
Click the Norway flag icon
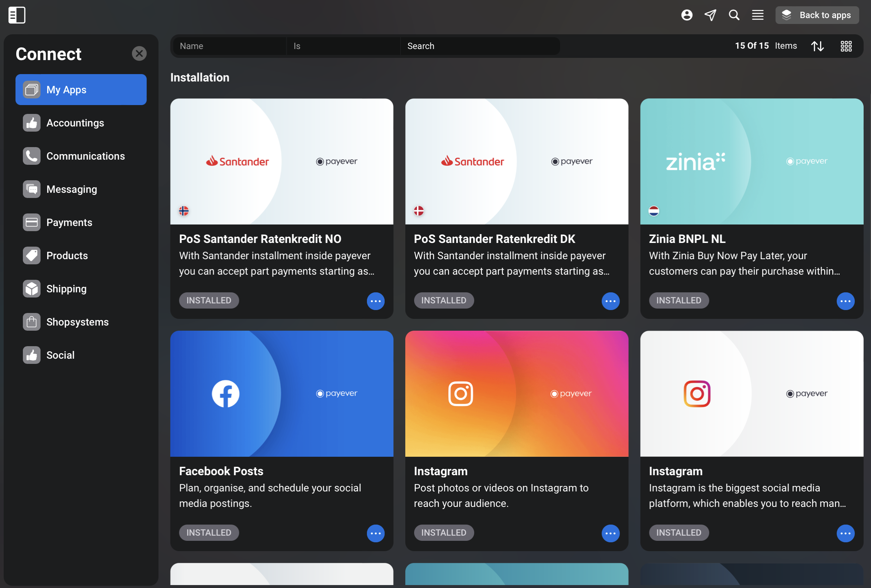(184, 211)
